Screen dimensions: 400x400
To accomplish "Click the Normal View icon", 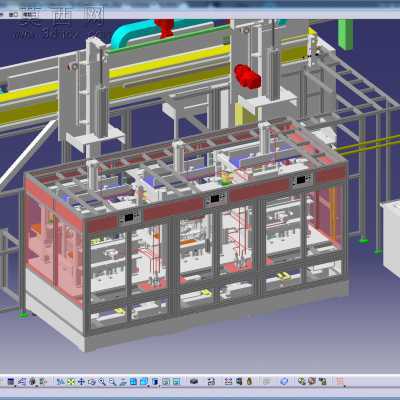I will coord(123,381).
